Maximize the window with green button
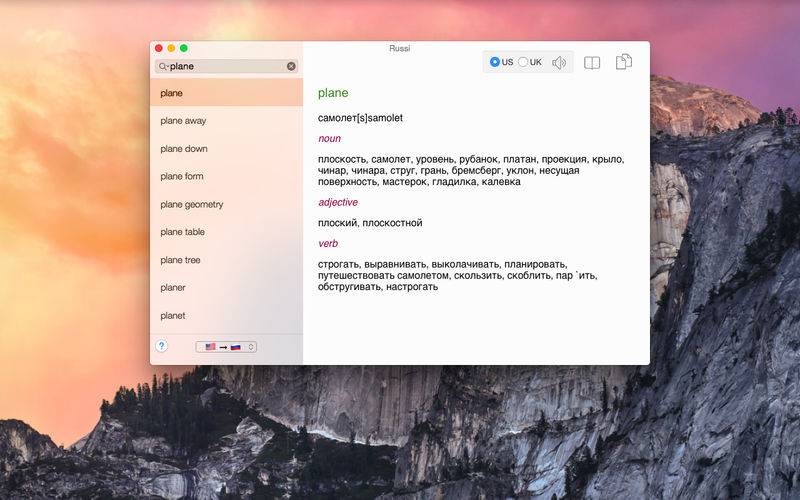 coord(184,48)
